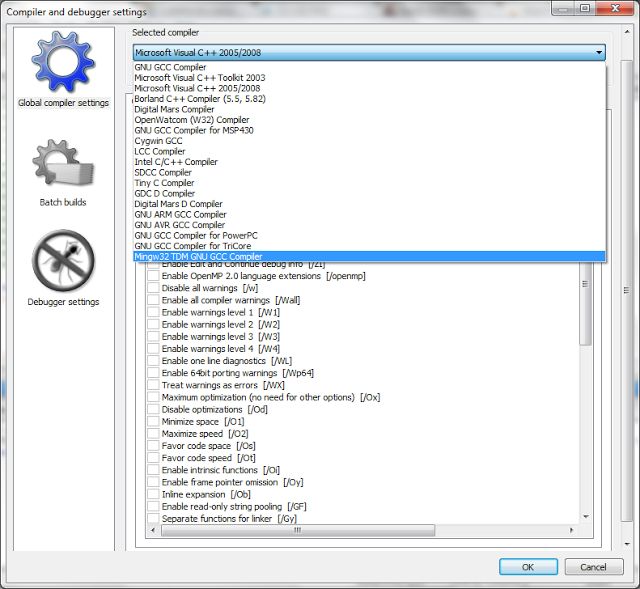Click the OK button
The image size is (640, 589).
coord(528,567)
